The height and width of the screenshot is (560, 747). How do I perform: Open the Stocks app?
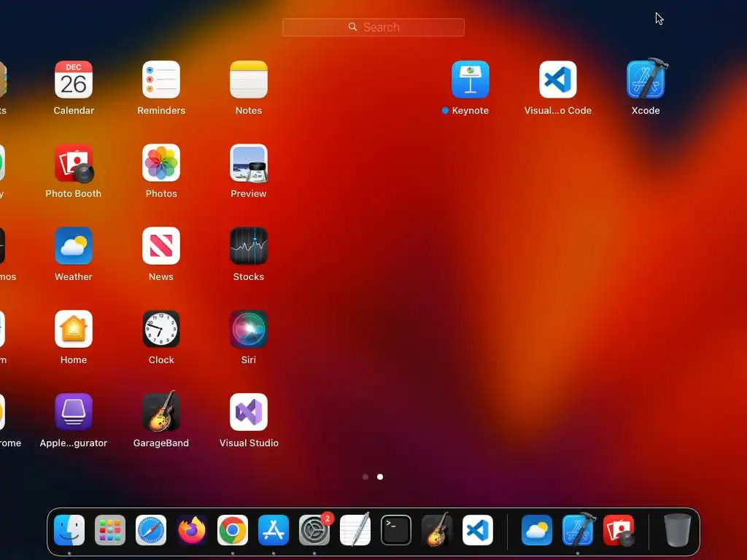coord(249,246)
